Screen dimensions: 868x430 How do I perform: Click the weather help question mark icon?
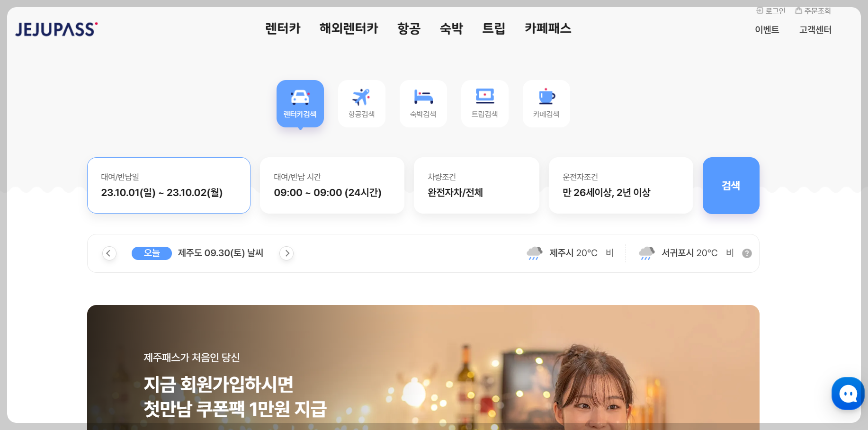click(747, 253)
